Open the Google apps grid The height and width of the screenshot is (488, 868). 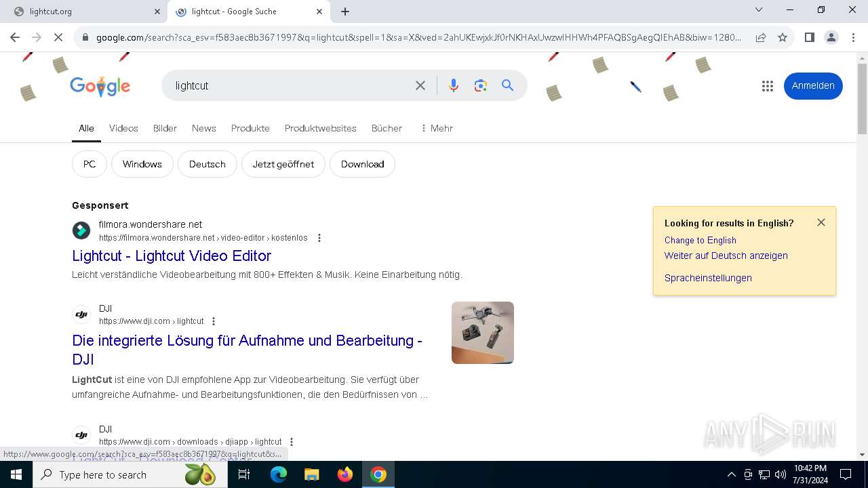pyautogui.click(x=768, y=86)
